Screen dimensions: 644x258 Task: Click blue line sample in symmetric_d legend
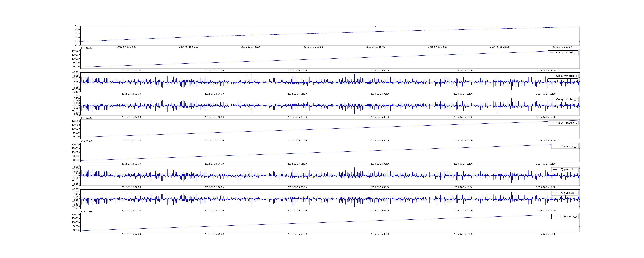click(552, 76)
